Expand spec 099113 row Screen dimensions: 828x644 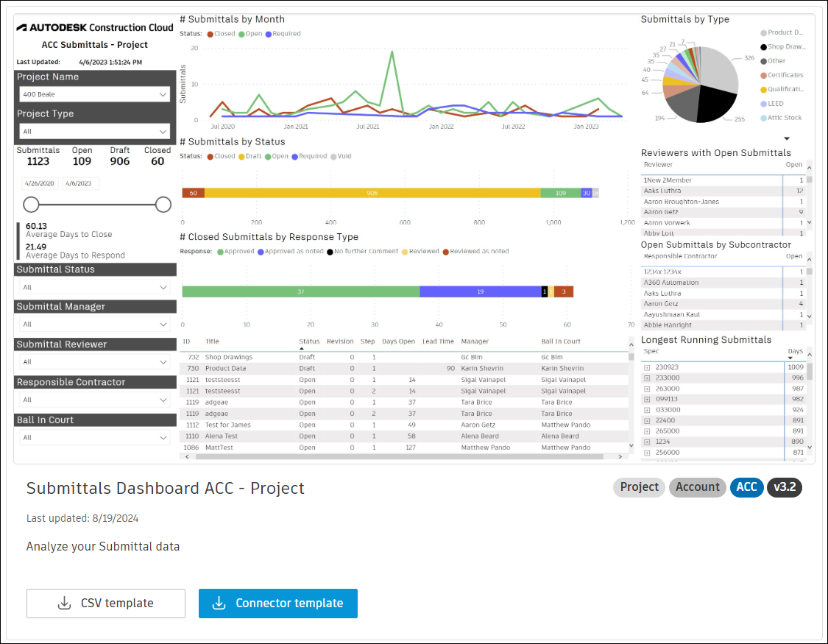click(x=647, y=400)
